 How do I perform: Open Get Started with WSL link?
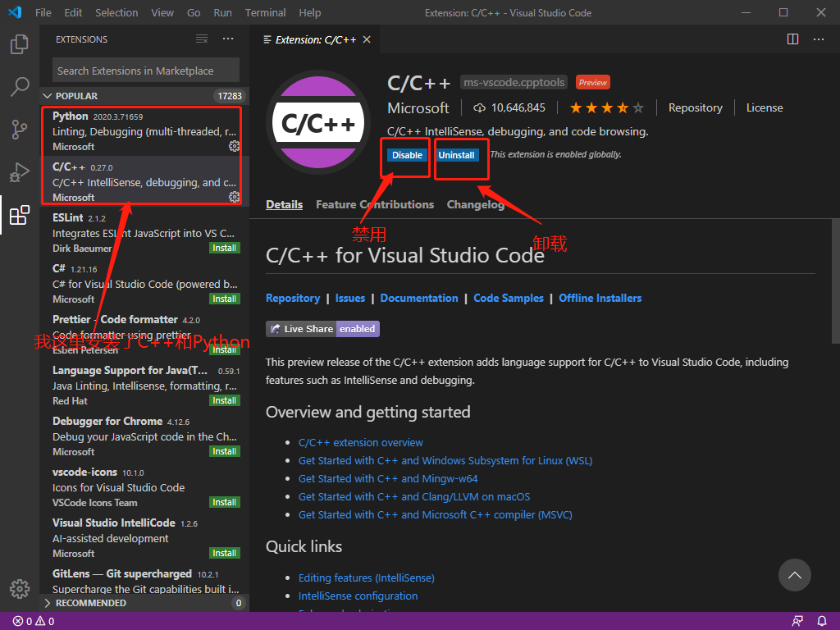[x=445, y=461]
